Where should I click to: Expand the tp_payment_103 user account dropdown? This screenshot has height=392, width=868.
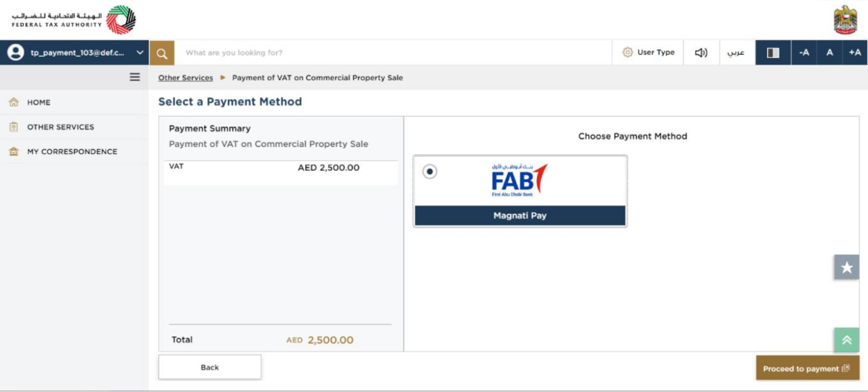[75, 53]
